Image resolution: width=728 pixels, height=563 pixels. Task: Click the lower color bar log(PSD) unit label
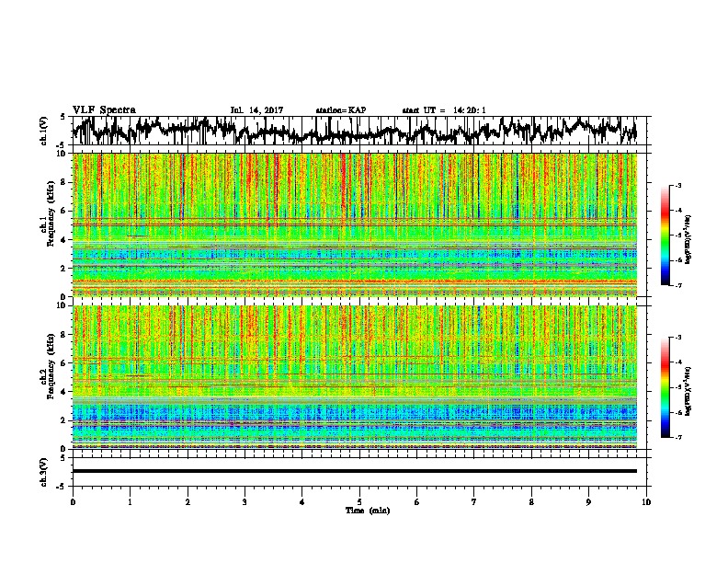tap(688, 391)
